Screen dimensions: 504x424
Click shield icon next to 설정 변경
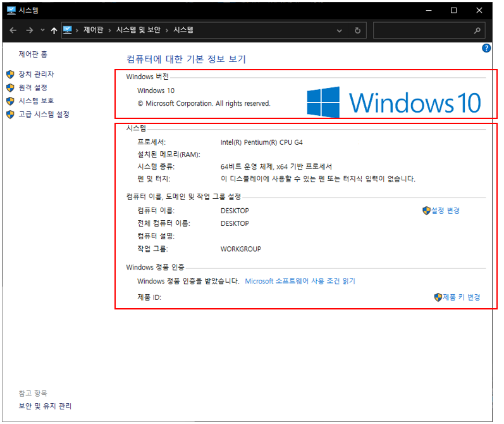[x=426, y=211]
